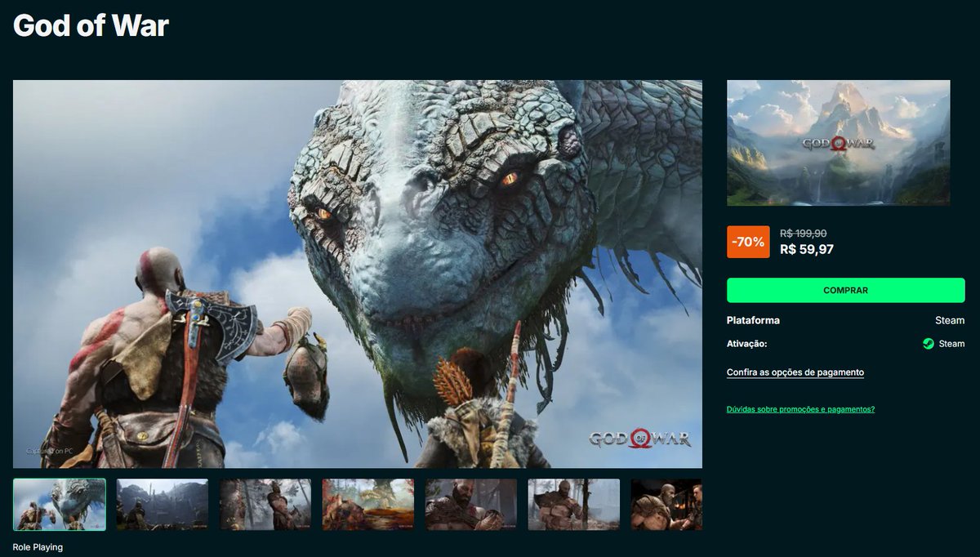980x557 pixels.
Task: Open Confira as opções de pagamento link
Action: (795, 372)
